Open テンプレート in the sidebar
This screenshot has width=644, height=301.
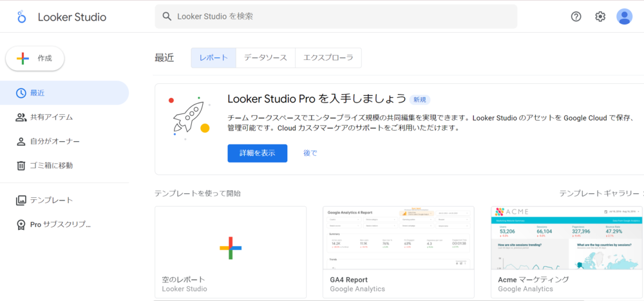(x=64, y=200)
